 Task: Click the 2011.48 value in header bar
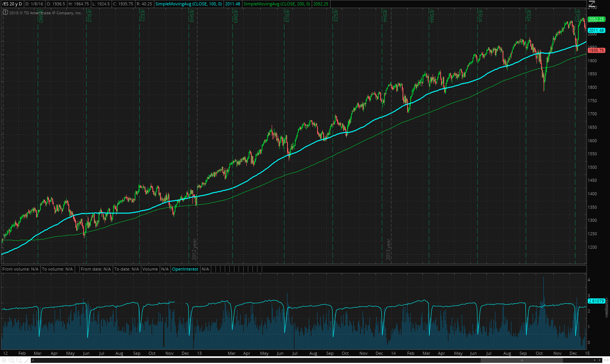click(233, 4)
